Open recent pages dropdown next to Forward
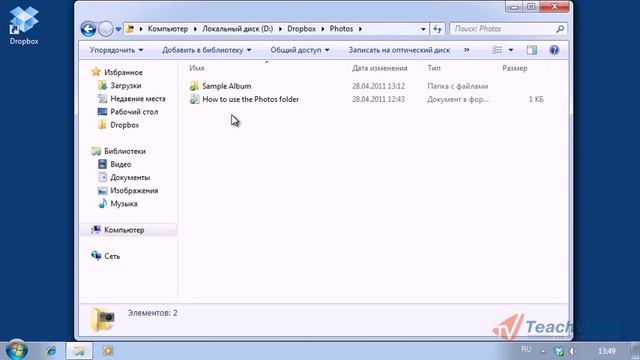 pyautogui.click(x=118, y=29)
